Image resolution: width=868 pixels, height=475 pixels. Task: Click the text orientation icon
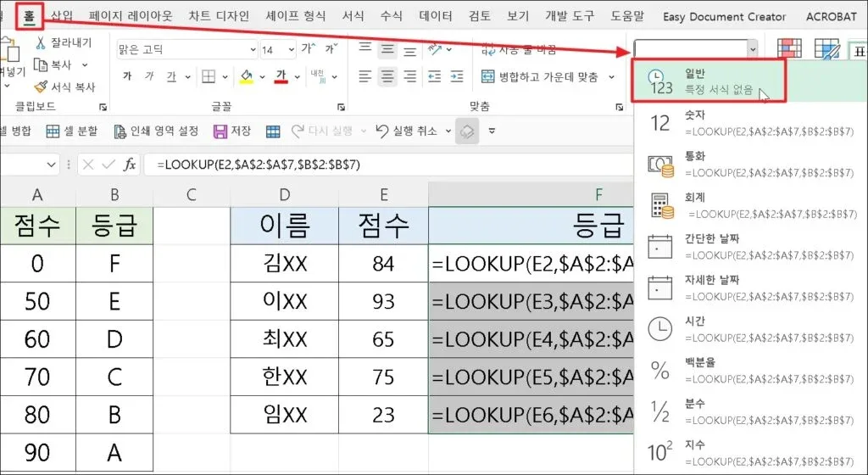pyautogui.click(x=434, y=49)
